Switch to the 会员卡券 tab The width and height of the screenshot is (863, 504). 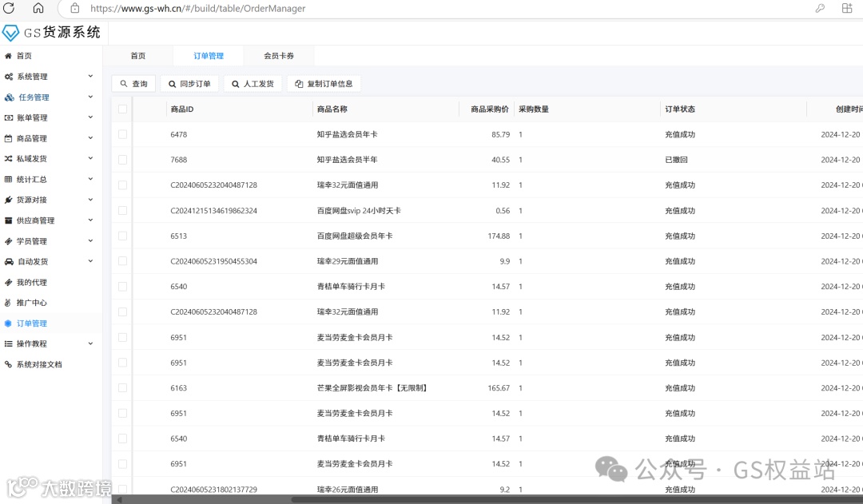pyautogui.click(x=279, y=56)
